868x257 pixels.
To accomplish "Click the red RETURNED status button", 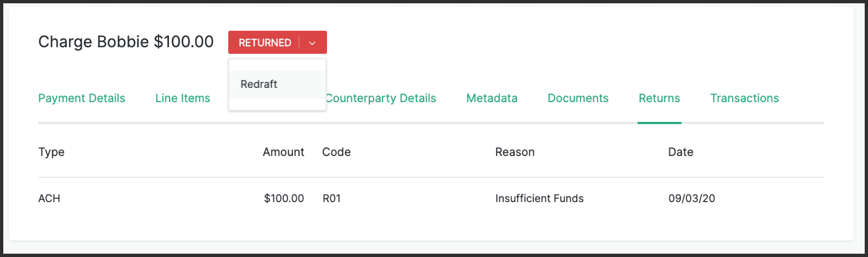I will click(x=265, y=42).
